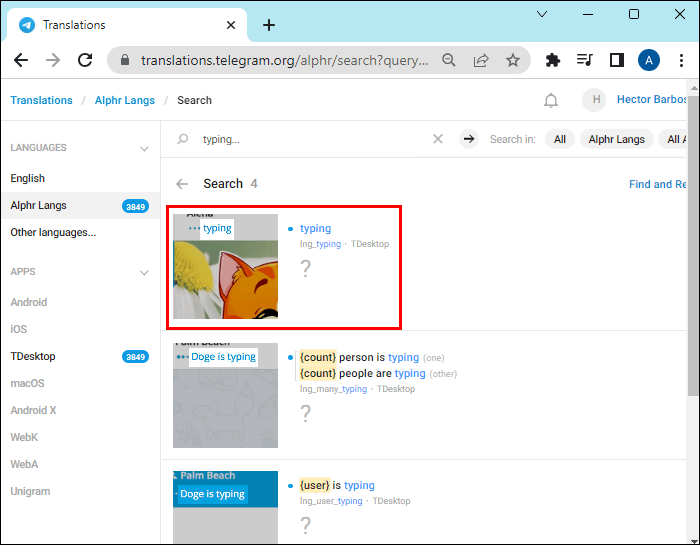This screenshot has height=545, width=700.
Task: Click the lng_typing key label
Action: pyautogui.click(x=320, y=244)
